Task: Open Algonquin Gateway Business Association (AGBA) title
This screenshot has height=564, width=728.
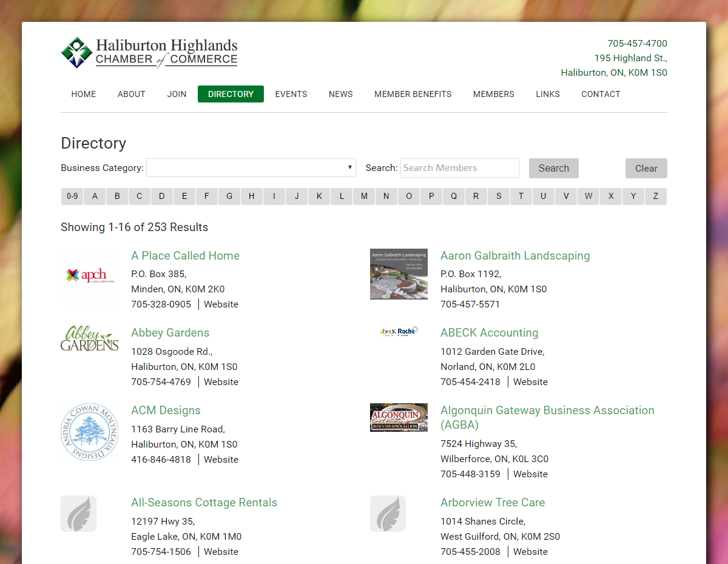Action: tap(547, 417)
